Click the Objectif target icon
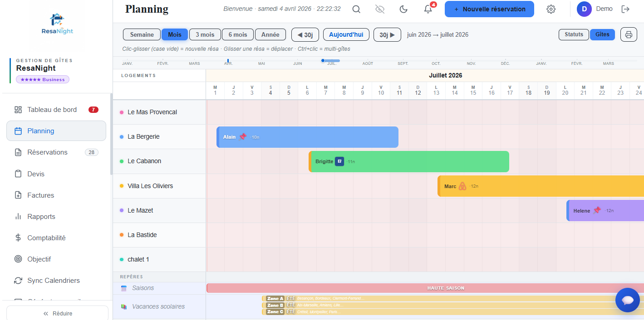The height and width of the screenshot is (320, 644). coord(18,259)
